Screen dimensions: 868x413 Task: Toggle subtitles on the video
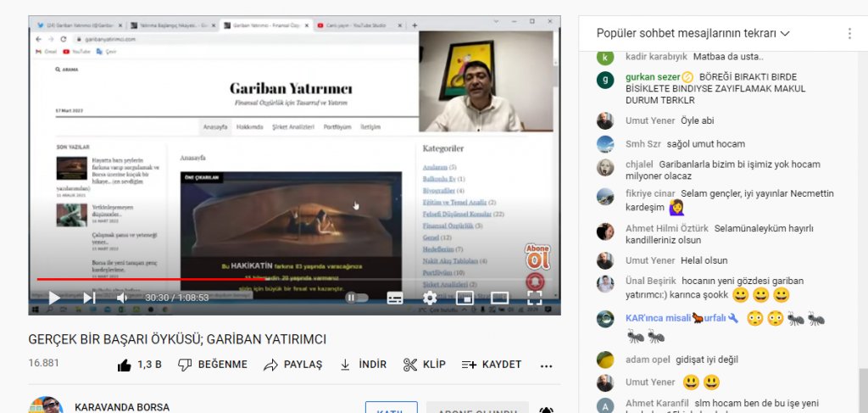coord(395,298)
